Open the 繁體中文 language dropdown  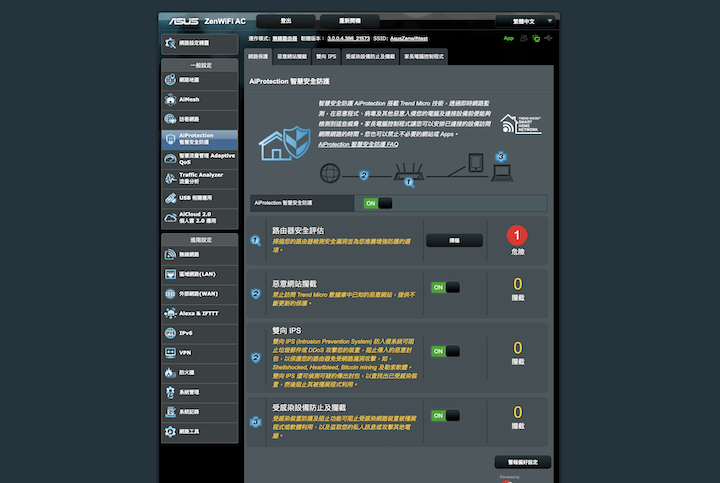pyautogui.click(x=525, y=22)
